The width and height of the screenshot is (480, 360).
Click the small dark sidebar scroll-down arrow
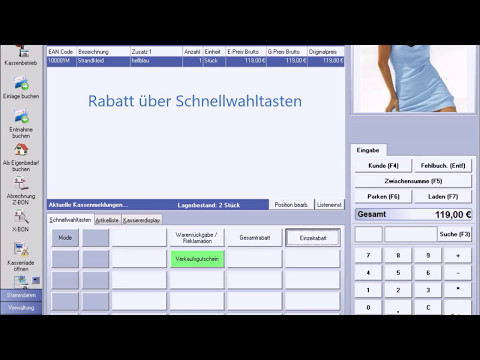pyautogui.click(x=36, y=280)
